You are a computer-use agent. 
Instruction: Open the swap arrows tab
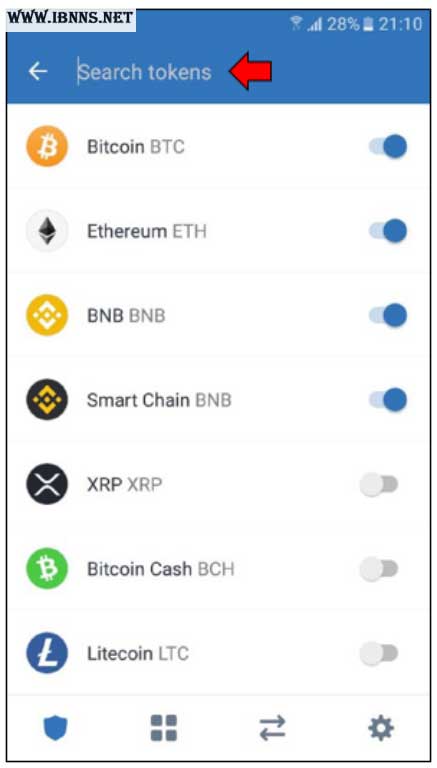pos(272,728)
